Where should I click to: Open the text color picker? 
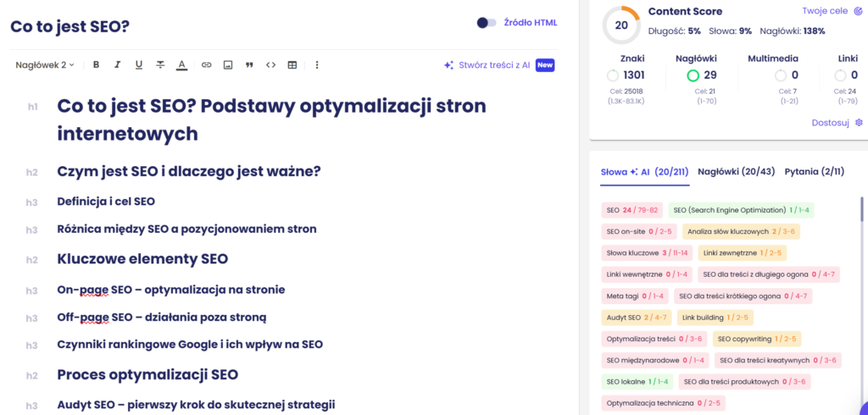(181, 64)
